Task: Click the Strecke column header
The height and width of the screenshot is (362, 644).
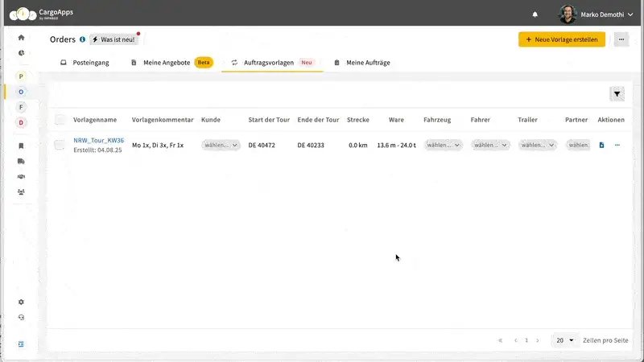Action: 358,119
